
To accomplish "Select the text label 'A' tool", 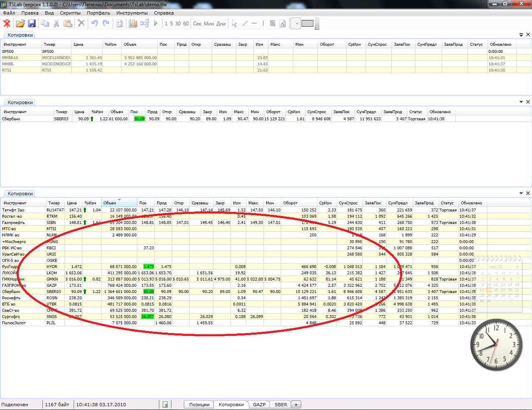I will (x=282, y=23).
